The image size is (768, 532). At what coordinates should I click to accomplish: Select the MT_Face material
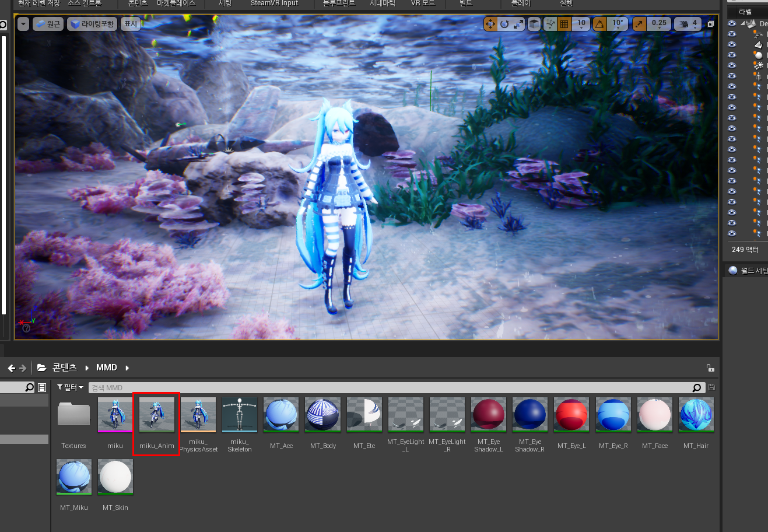click(x=655, y=424)
